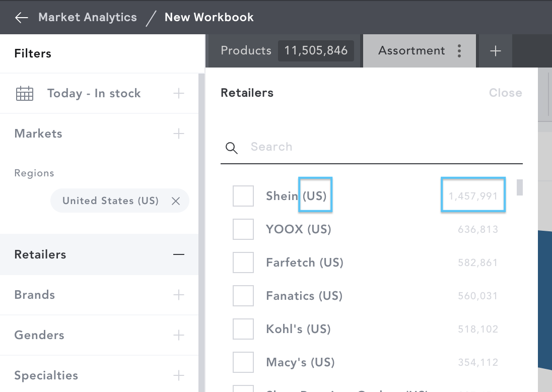
Task: Click the Retailers panel heading
Action: 247,93
